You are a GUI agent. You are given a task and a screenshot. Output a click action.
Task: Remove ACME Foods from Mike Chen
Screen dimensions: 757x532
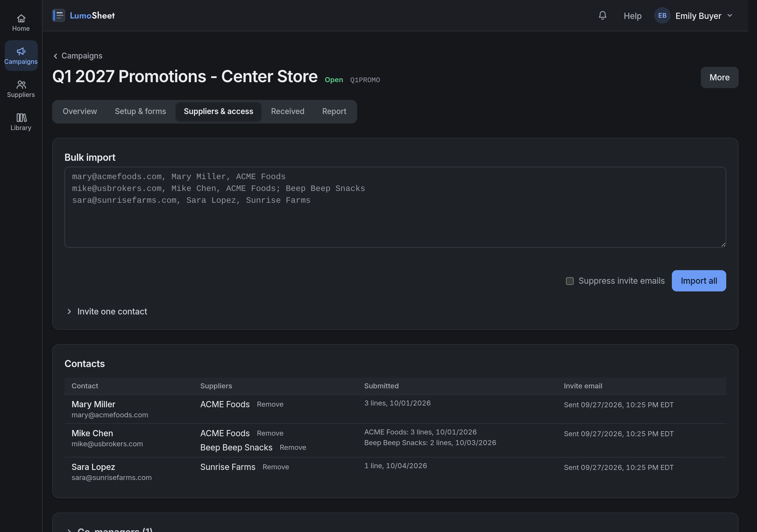(x=270, y=434)
